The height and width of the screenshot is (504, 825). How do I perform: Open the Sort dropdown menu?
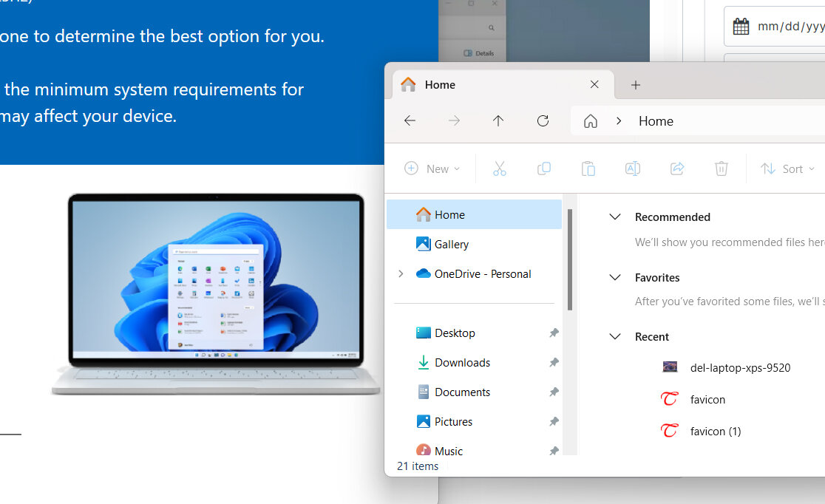tap(787, 168)
